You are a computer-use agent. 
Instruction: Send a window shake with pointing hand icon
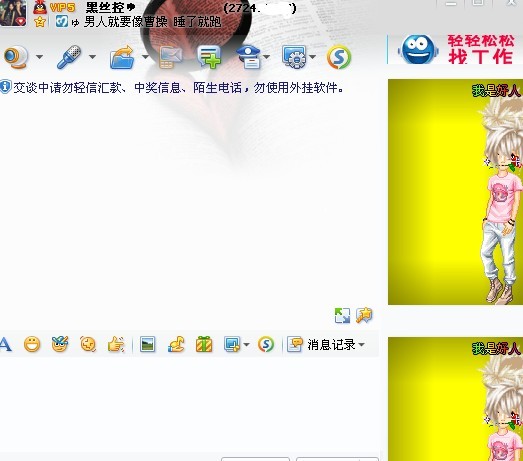pyautogui.click(x=116, y=344)
